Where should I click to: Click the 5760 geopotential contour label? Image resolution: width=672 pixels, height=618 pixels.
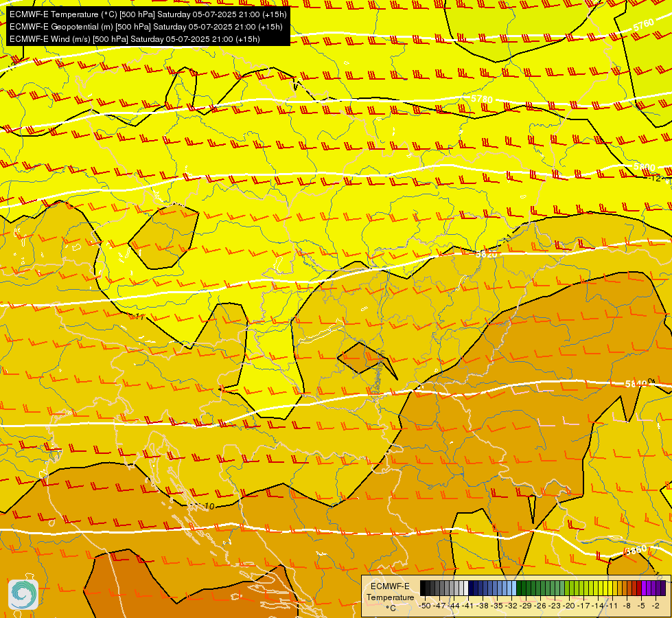tap(644, 25)
